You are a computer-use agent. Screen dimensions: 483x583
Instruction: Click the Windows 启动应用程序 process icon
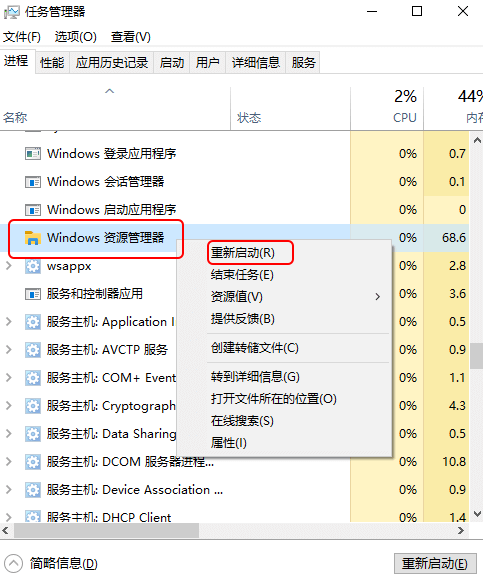pyautogui.click(x=33, y=210)
